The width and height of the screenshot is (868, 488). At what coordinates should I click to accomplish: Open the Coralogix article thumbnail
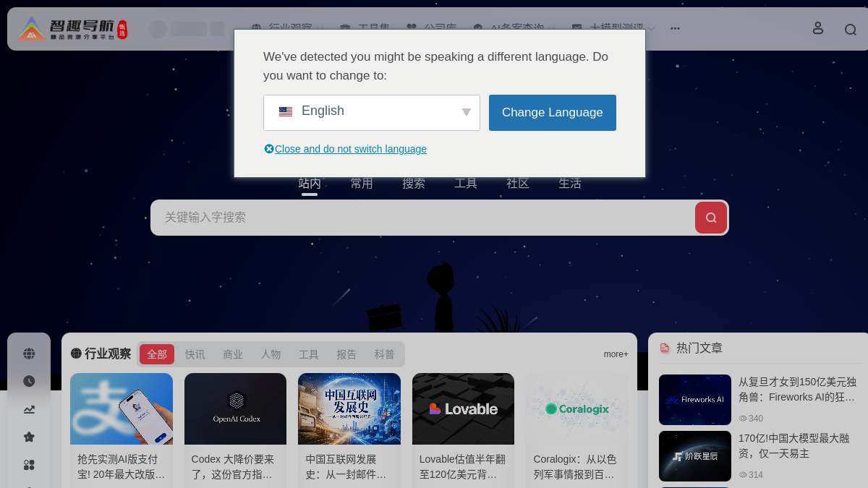click(x=577, y=408)
